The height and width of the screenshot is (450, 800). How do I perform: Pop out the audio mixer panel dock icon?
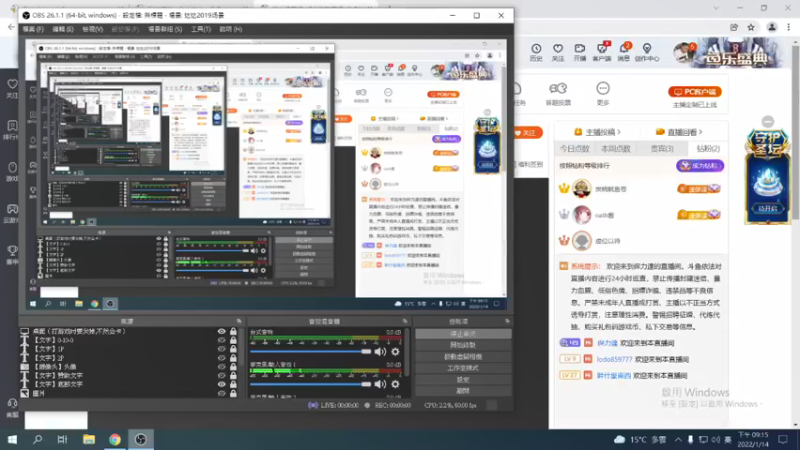tap(405, 321)
